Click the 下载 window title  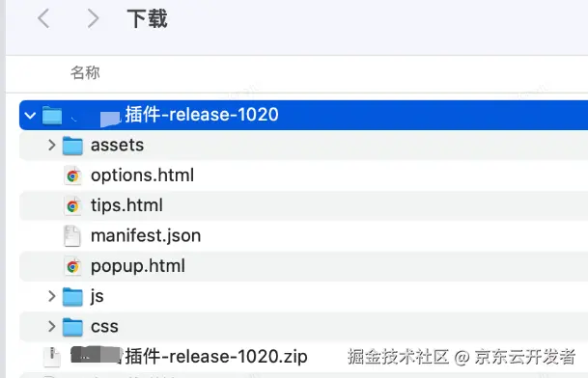[147, 18]
